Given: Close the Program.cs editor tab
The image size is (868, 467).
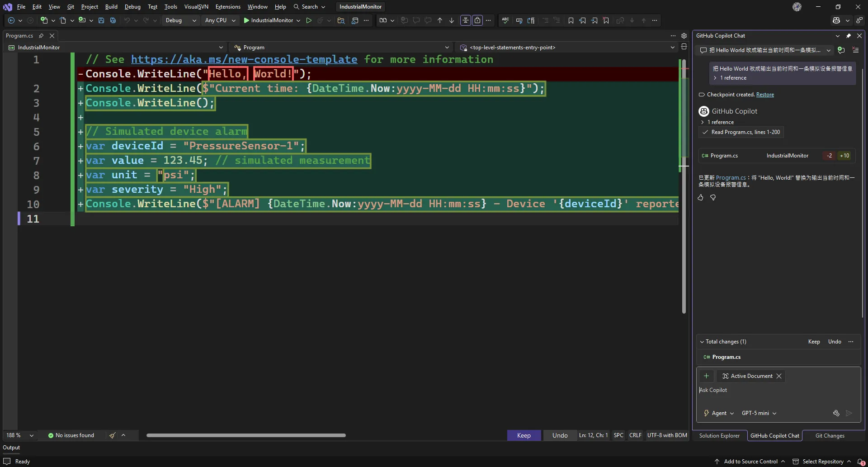Looking at the screenshot, I should coord(52,36).
